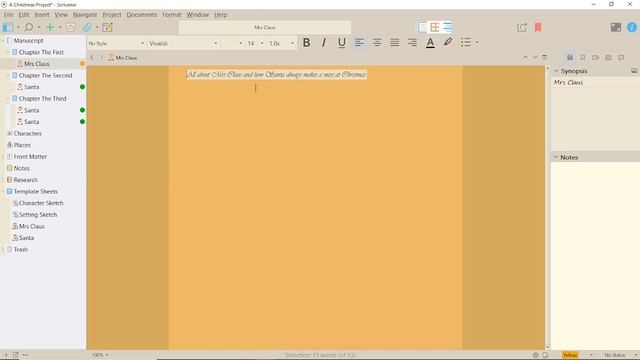Open the Research folder in binder
Screen dimensions: 640x360
coord(26,180)
